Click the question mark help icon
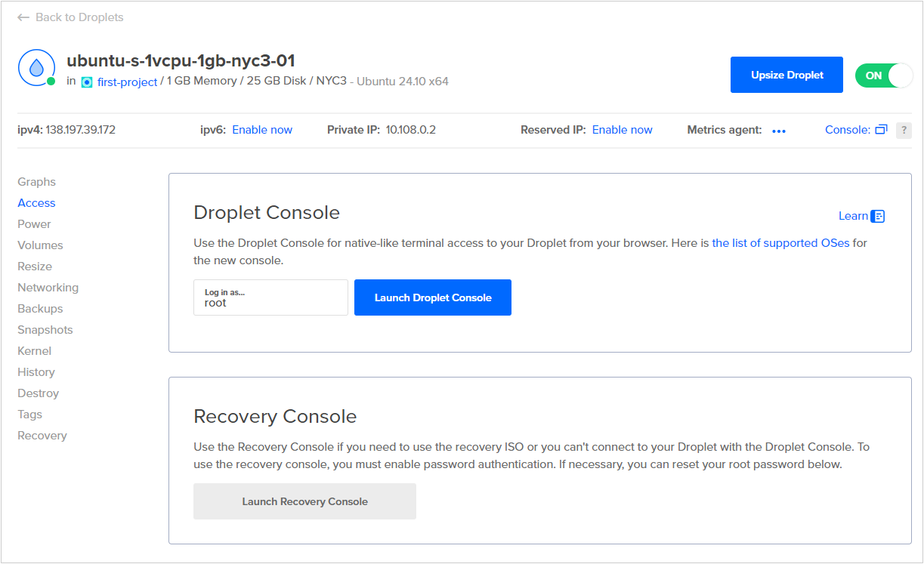The width and height of the screenshot is (924, 564). (x=904, y=130)
